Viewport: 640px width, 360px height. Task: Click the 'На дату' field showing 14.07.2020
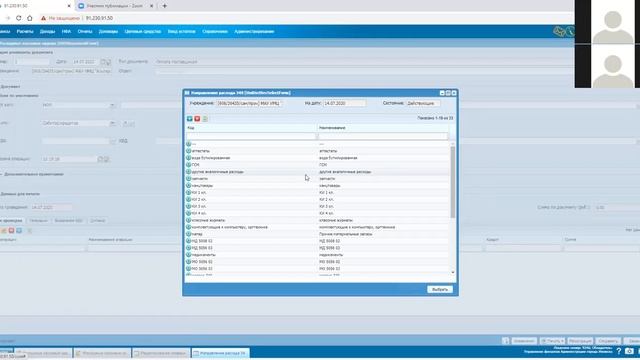pos(344,103)
